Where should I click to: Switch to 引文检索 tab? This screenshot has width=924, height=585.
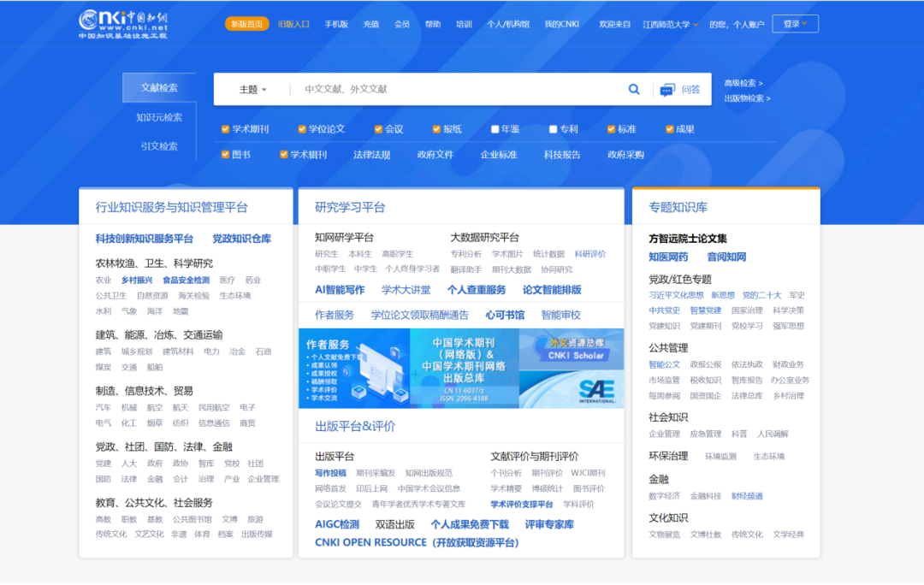(159, 146)
